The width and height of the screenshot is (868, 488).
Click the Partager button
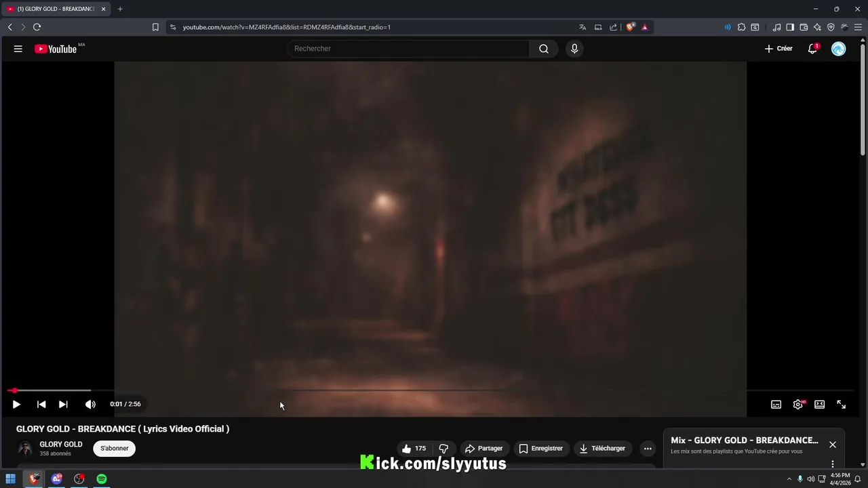(x=484, y=449)
